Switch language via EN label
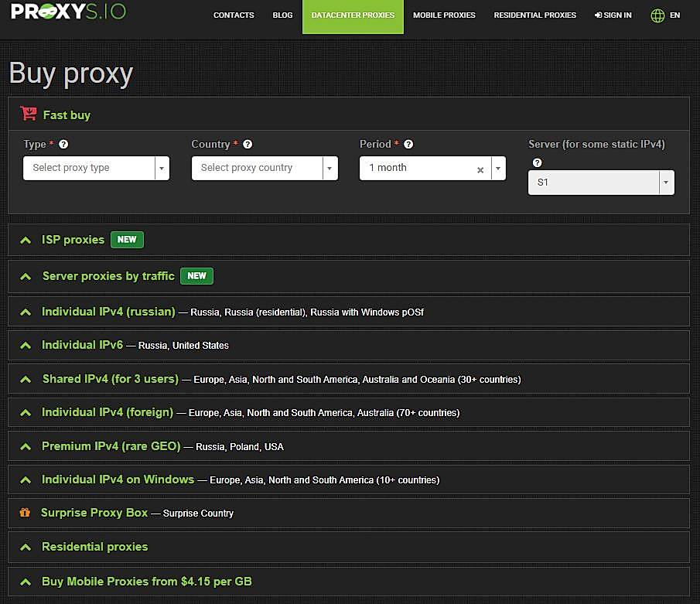Viewport: 700px width, 604px height. pyautogui.click(x=674, y=15)
